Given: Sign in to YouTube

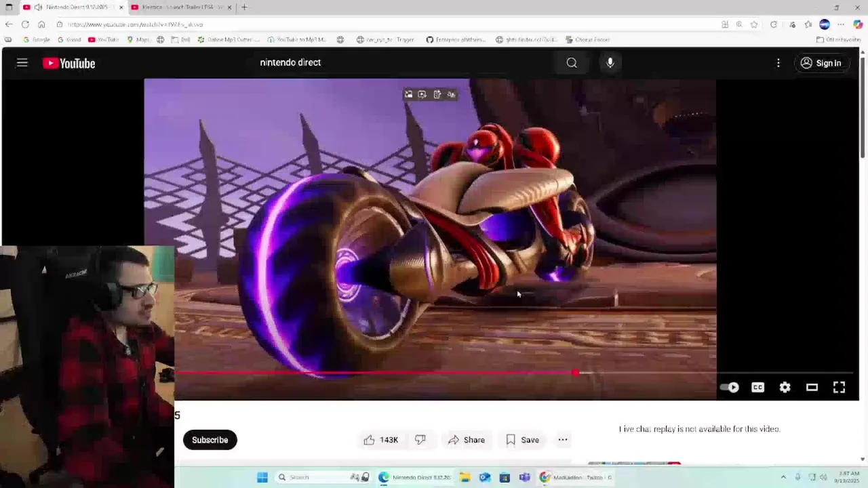Looking at the screenshot, I should 821,63.
